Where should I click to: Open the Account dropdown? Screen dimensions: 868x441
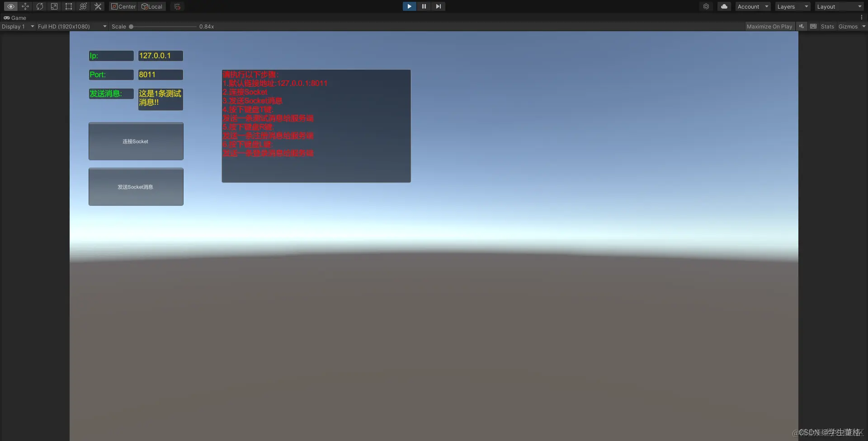pyautogui.click(x=753, y=6)
